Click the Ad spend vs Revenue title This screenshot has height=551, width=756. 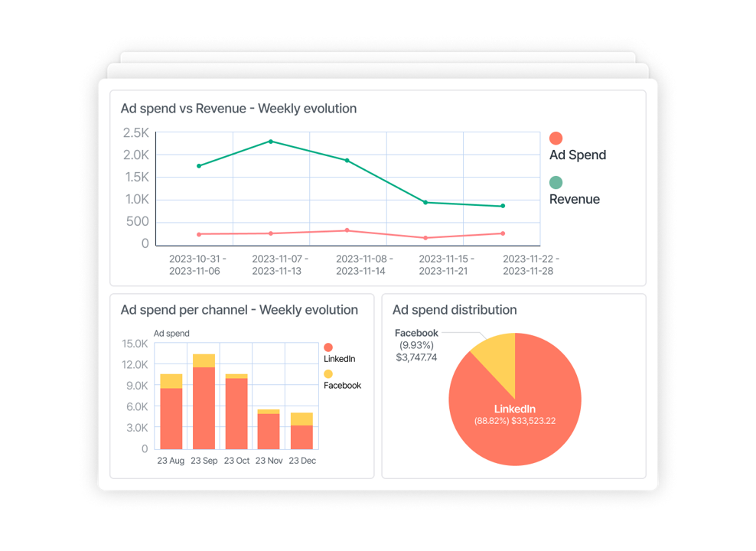point(238,109)
